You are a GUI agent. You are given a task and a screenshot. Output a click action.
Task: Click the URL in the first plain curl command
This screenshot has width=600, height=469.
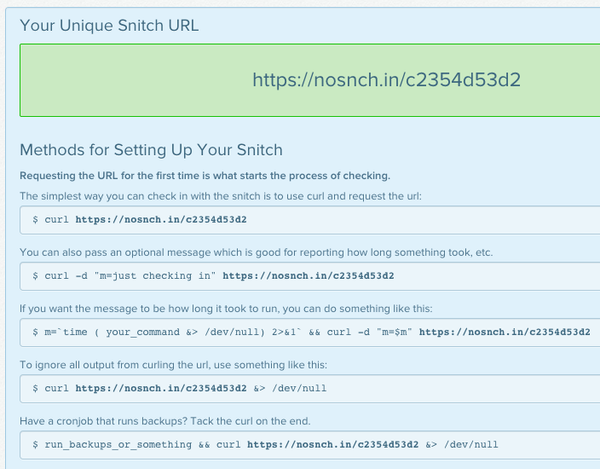[x=160, y=219]
